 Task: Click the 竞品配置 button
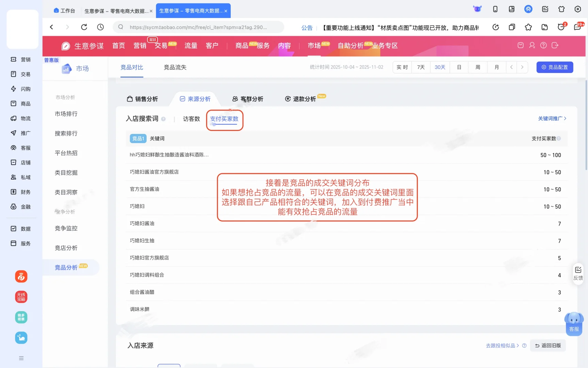pyautogui.click(x=555, y=67)
